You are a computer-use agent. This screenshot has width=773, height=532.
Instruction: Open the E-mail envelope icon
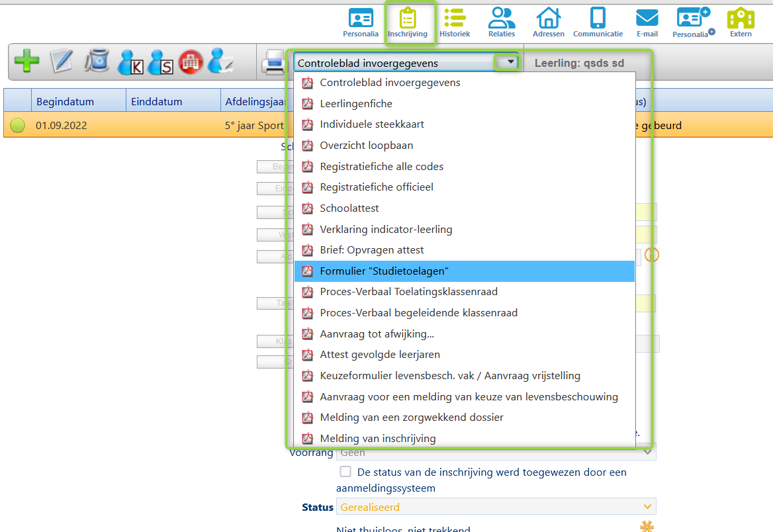click(647, 22)
